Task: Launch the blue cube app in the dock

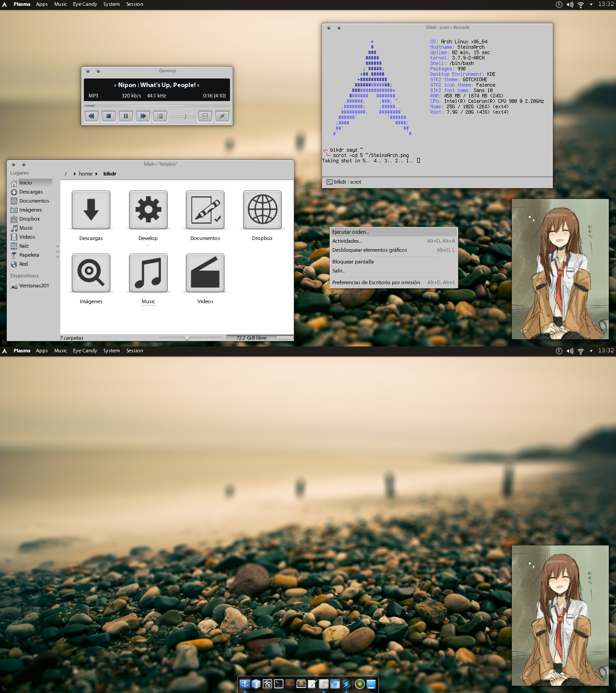Action: click(x=256, y=684)
